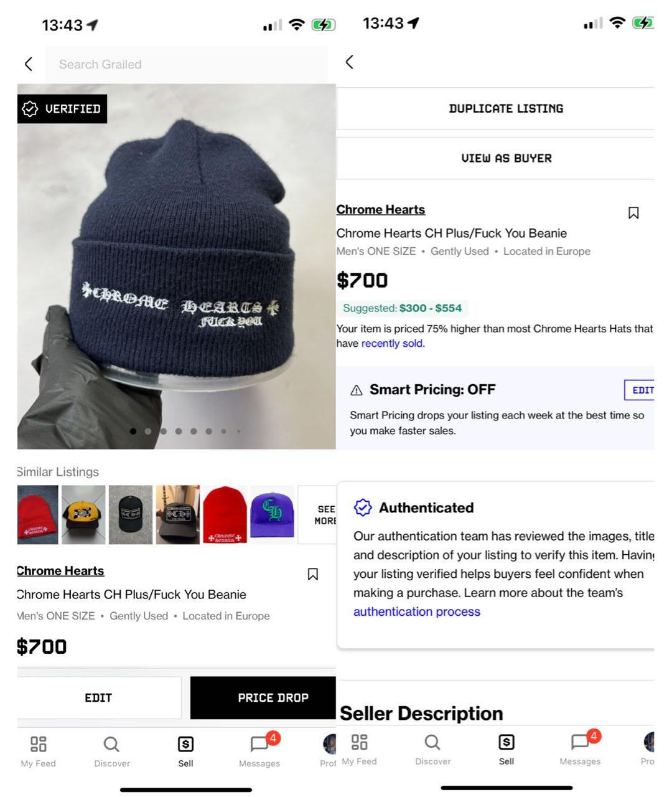The width and height of the screenshot is (672, 797).
Task: Open the authentication process link
Action: (x=417, y=611)
